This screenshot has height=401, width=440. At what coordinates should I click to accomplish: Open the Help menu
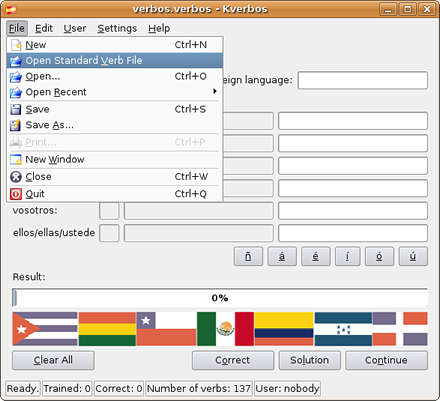[159, 28]
